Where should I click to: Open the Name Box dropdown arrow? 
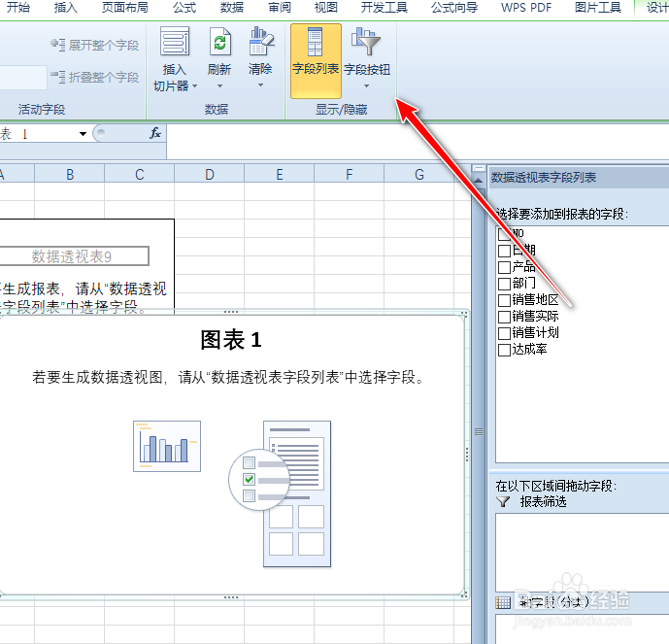click(83, 134)
